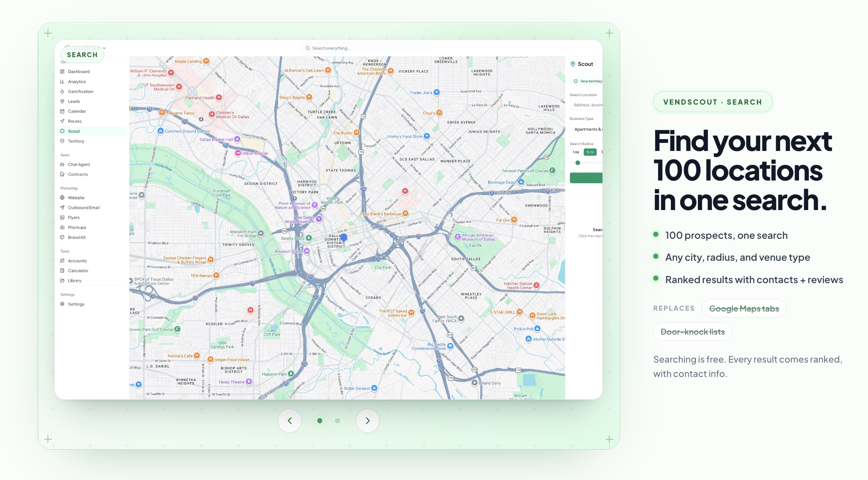Screen dimensions: 868x480
Task: Click the Parkland Health hospital marker
Action: tap(219, 97)
